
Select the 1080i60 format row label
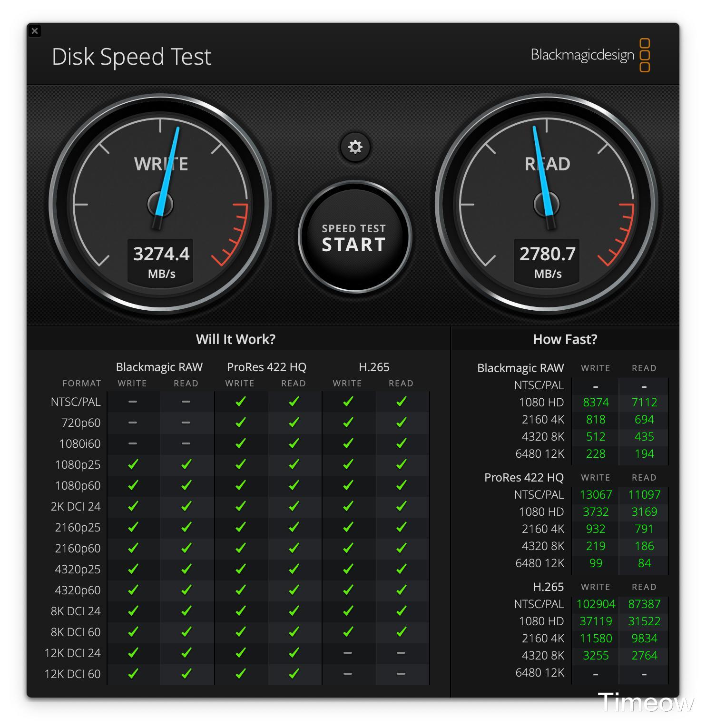click(80, 444)
